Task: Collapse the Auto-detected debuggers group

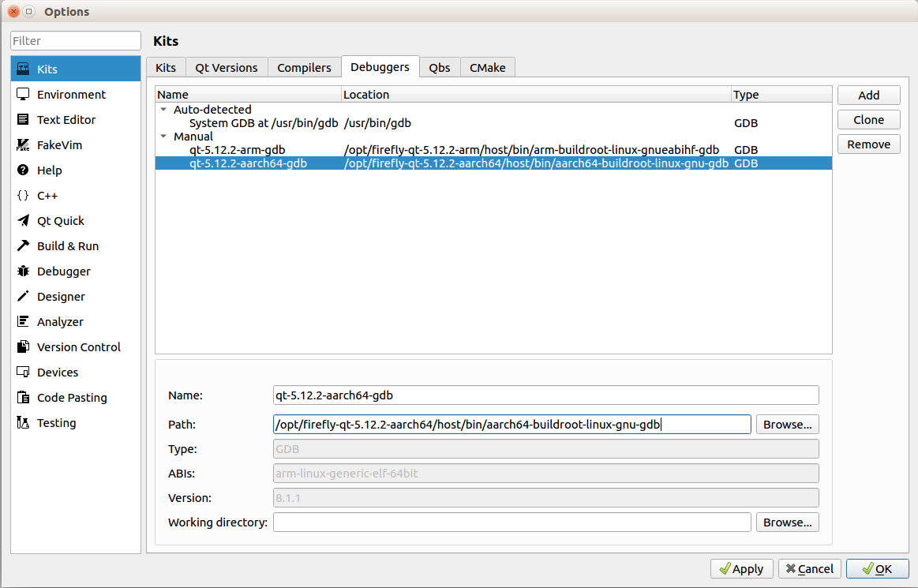Action: point(163,110)
